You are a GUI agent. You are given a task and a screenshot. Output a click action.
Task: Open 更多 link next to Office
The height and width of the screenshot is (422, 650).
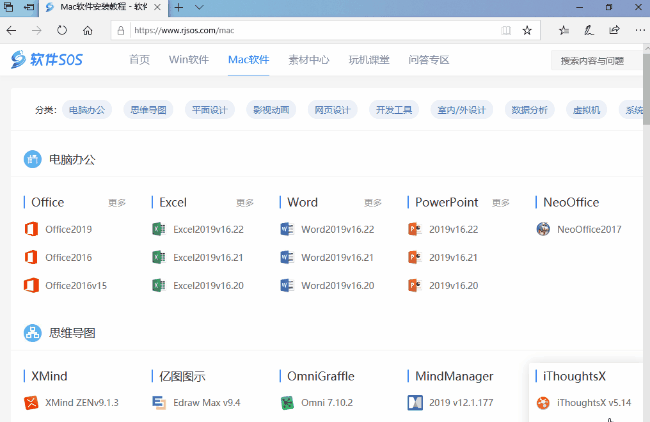117,203
